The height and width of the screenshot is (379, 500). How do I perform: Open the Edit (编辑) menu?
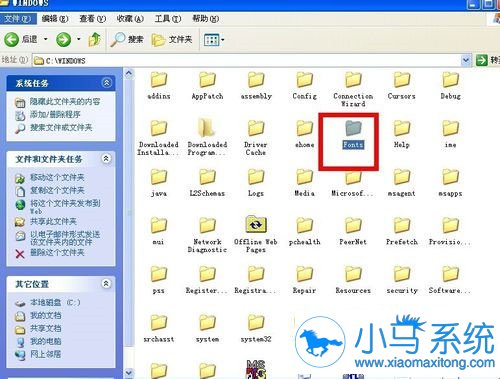coord(55,19)
